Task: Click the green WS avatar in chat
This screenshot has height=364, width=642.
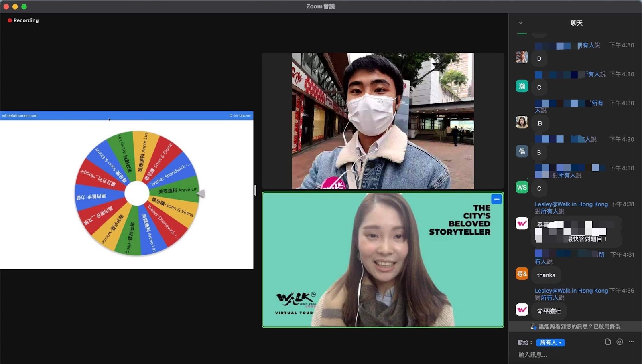Action: point(522,187)
